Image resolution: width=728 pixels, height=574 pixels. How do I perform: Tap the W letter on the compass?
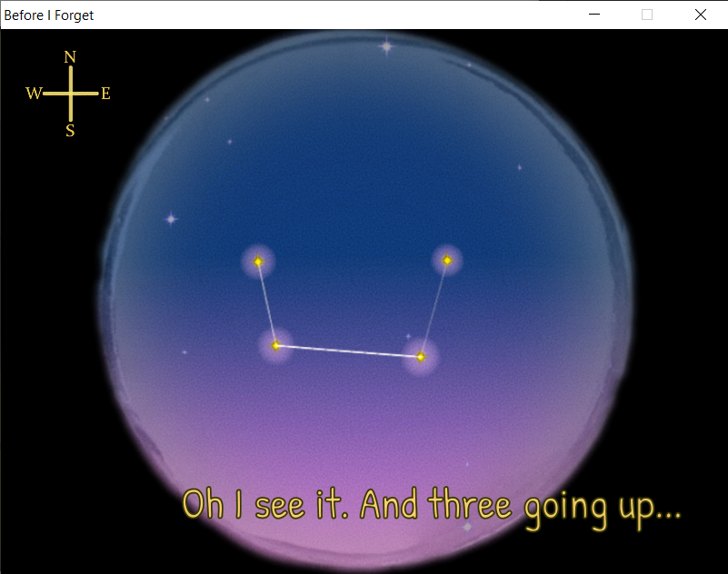(33, 94)
